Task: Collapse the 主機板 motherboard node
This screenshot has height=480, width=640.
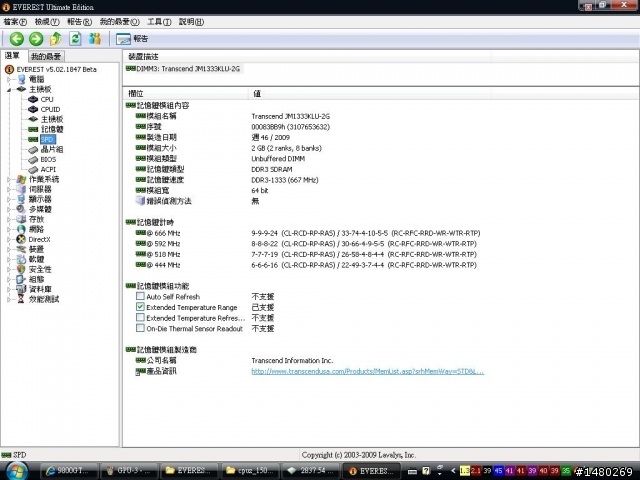Action: coord(9,89)
